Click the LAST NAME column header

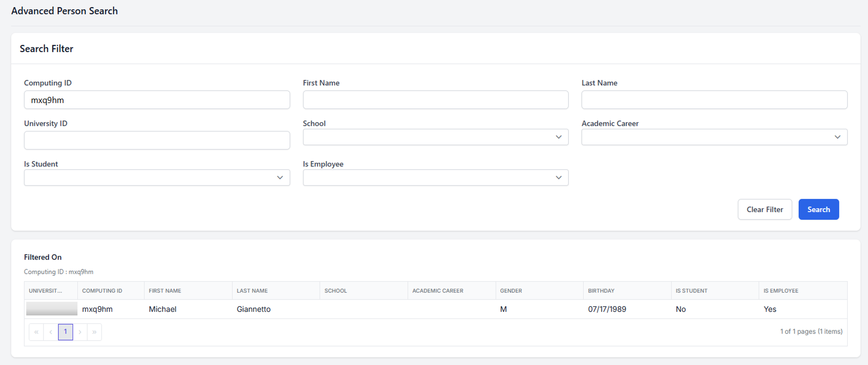point(252,290)
